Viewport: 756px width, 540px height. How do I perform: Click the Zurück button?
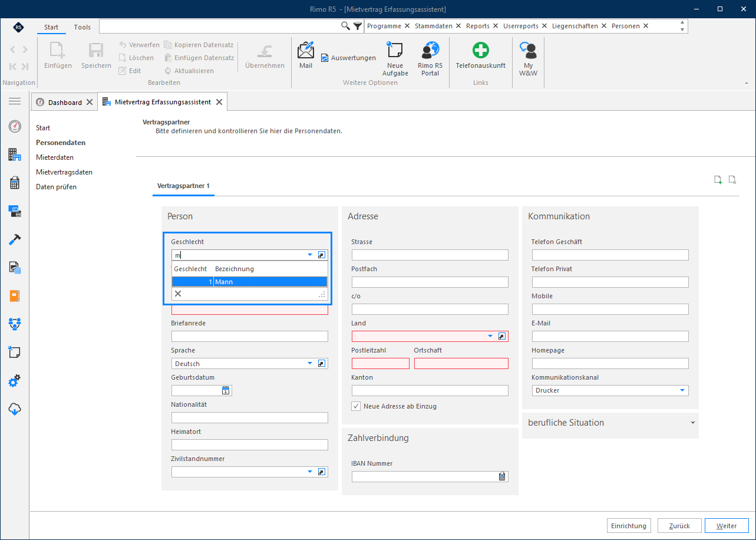pos(679,526)
